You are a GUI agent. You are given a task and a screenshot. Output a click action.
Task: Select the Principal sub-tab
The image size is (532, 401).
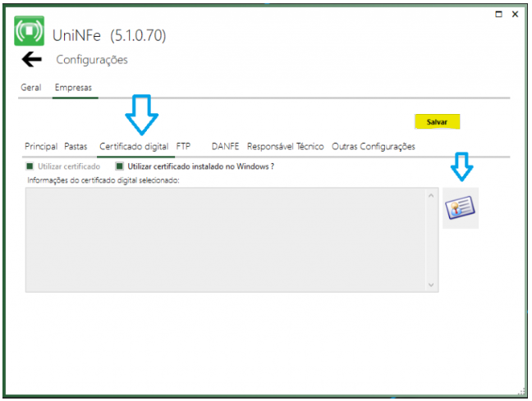[x=41, y=147]
